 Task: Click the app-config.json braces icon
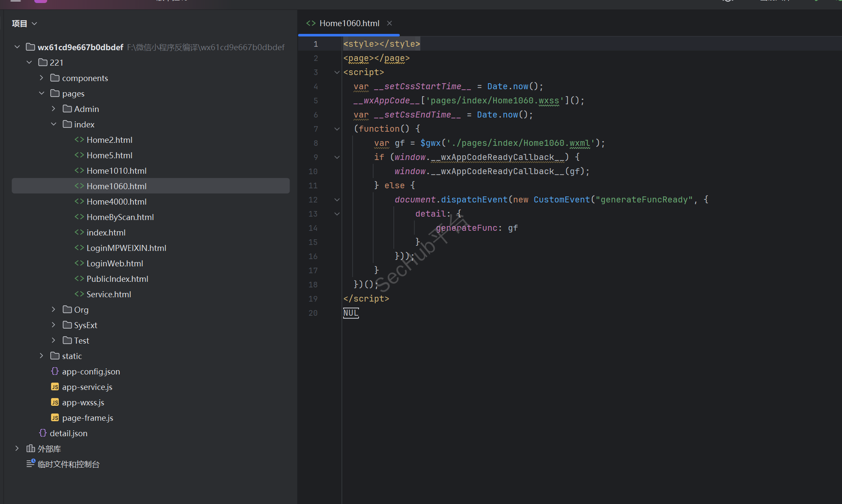click(54, 371)
